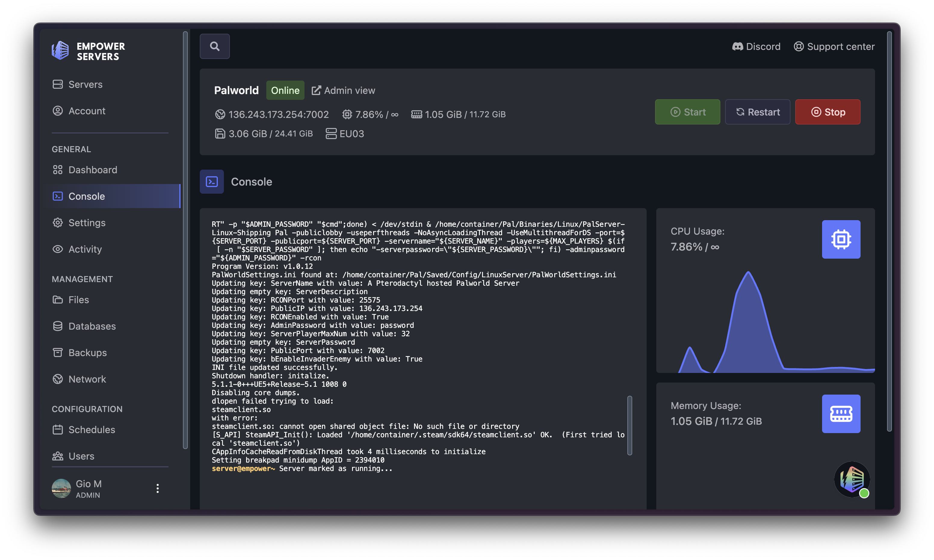
Task: Click the CPU Usage chip icon
Action: pyautogui.click(x=841, y=239)
